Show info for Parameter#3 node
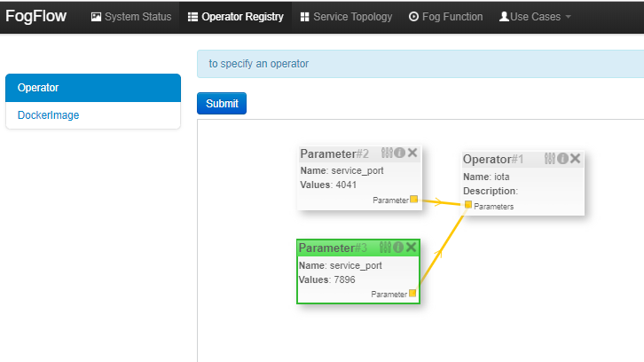This screenshot has height=362, width=644. pos(397,248)
